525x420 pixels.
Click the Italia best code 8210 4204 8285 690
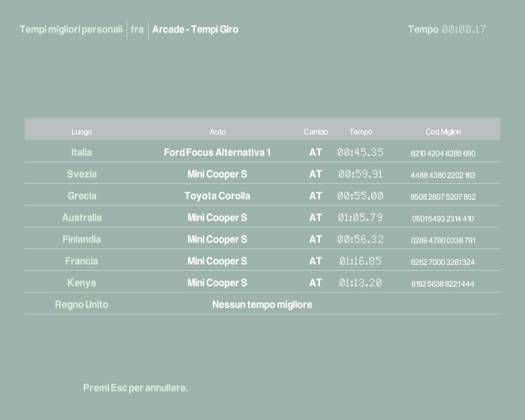[443, 153]
